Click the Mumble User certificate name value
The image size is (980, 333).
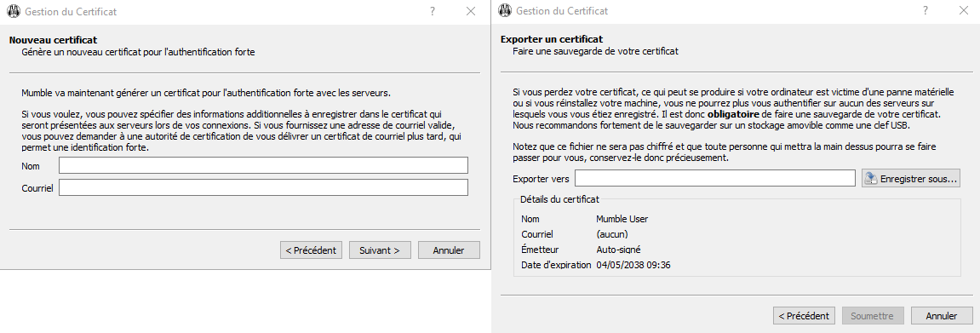pos(622,219)
